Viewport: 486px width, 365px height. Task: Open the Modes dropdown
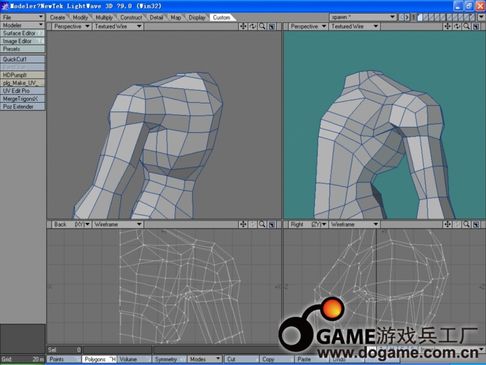(x=205, y=359)
